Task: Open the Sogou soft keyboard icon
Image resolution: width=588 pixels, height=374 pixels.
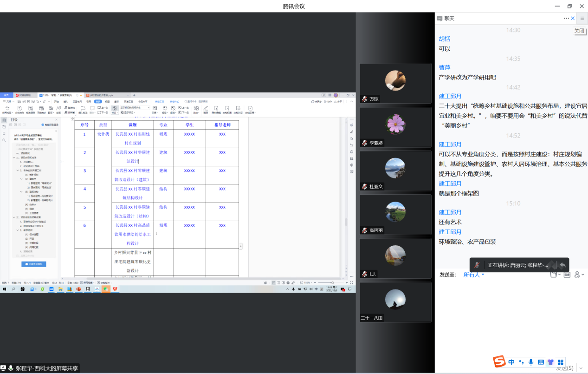Action: 541,362
